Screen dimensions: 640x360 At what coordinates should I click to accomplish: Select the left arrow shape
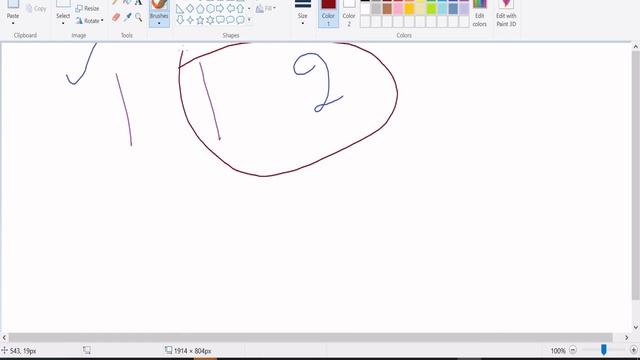pos(230,9)
